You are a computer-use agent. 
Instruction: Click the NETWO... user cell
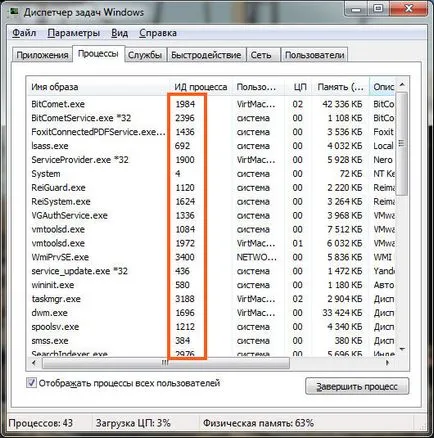tap(256, 257)
